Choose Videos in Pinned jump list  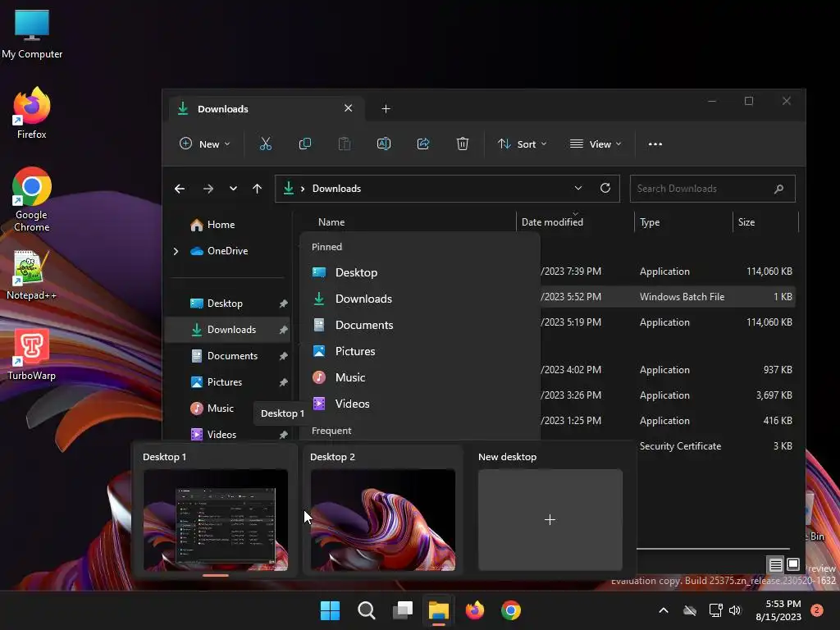tap(420, 404)
